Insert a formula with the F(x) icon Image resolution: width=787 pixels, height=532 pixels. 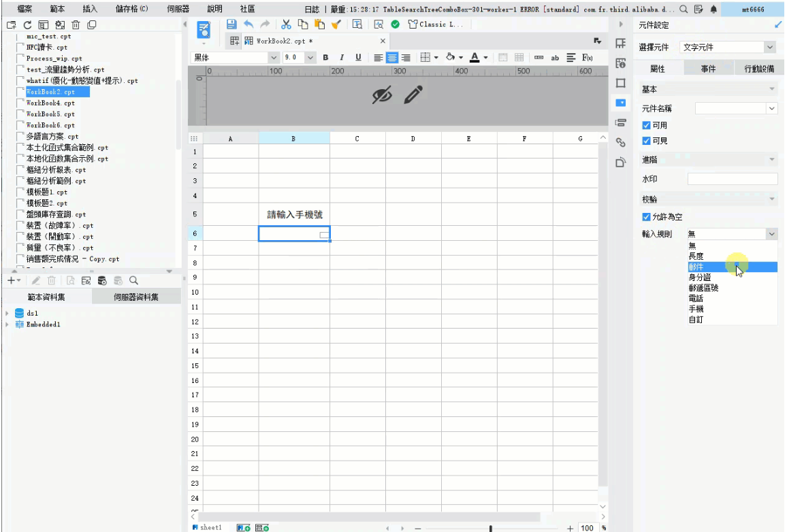(x=588, y=58)
